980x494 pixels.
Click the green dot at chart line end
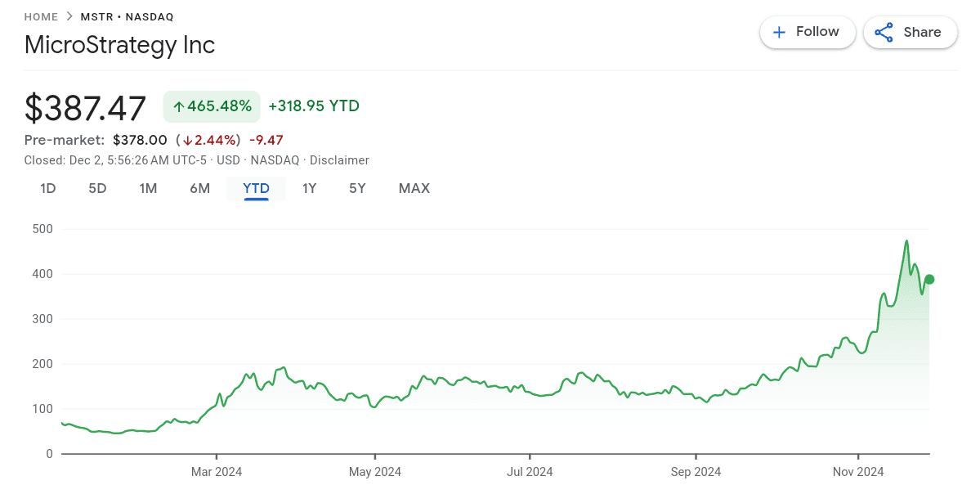coord(929,280)
